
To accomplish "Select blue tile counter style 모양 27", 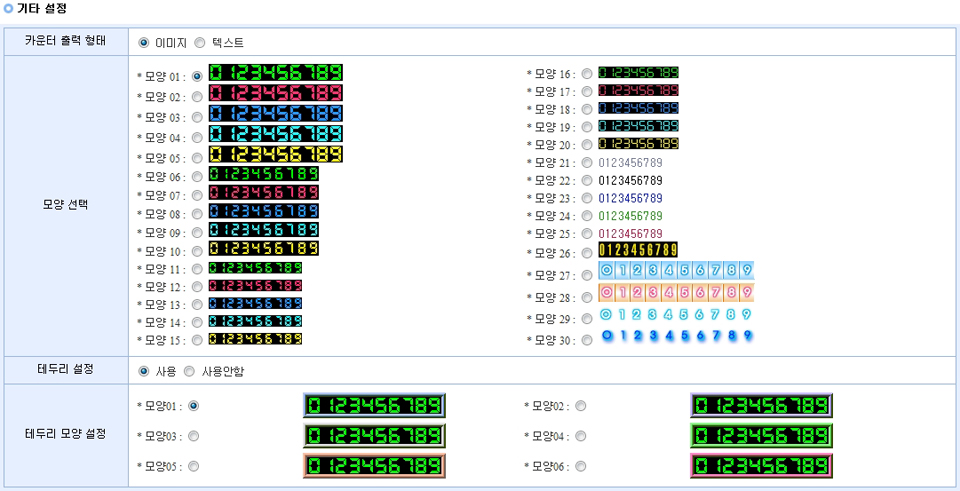I will coord(587,275).
